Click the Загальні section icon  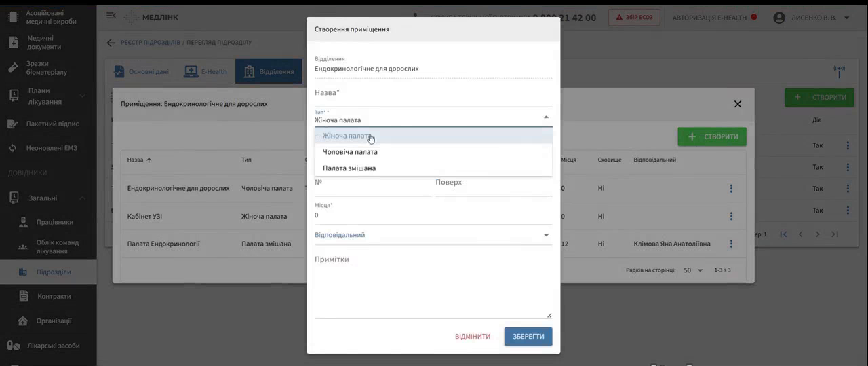tap(13, 198)
